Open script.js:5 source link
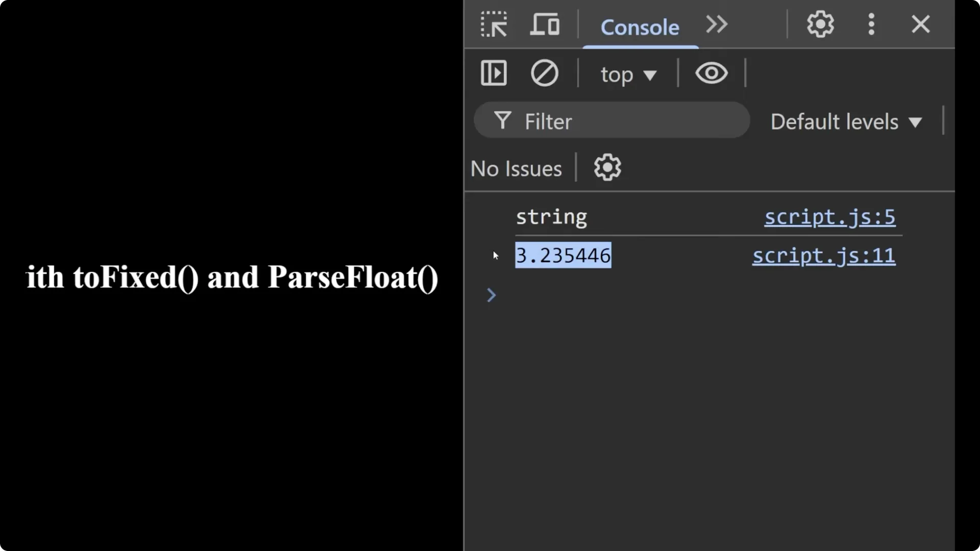The width and height of the screenshot is (980, 551). coord(830,217)
